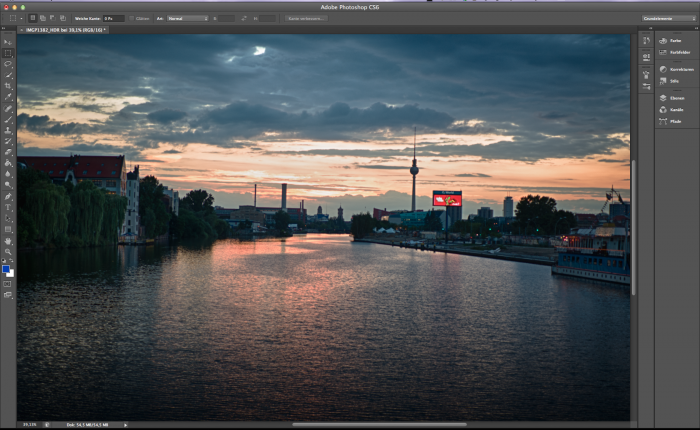Swap foreground and background colors
The width and height of the screenshot is (700, 430).
pos(11,261)
